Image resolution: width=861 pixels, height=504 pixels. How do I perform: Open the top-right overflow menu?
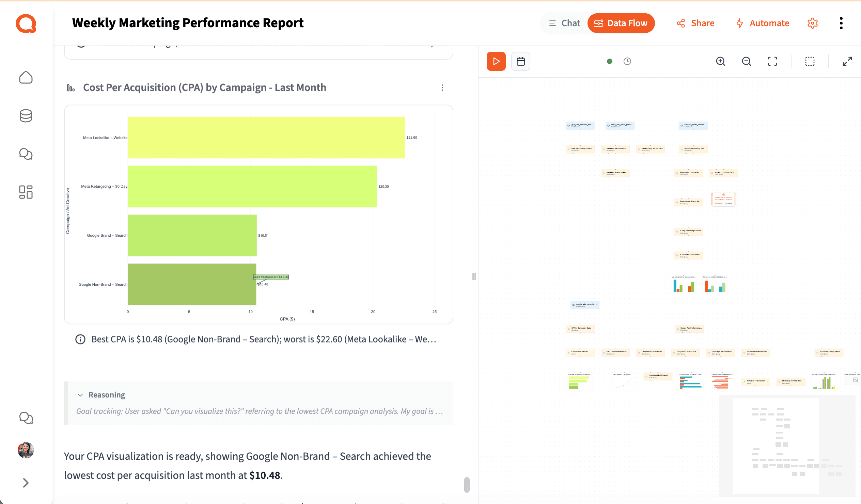tap(841, 23)
